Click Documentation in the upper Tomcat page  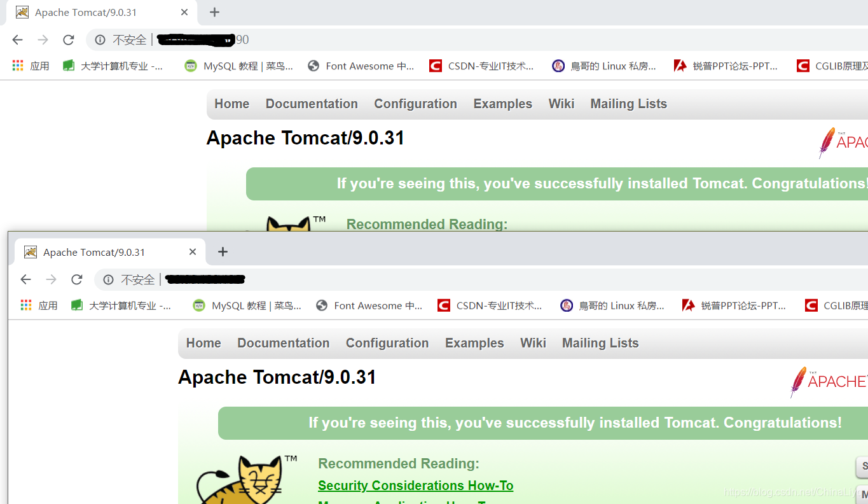tap(312, 104)
